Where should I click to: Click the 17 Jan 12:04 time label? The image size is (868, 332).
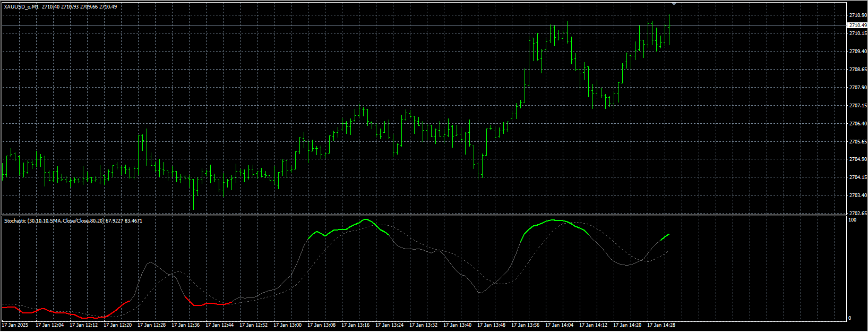click(49, 325)
